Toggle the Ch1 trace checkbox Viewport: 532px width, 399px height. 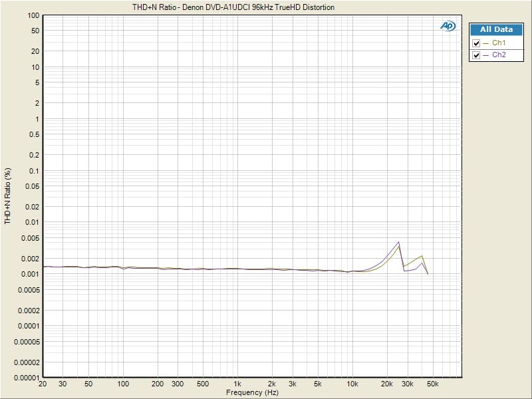click(x=476, y=43)
